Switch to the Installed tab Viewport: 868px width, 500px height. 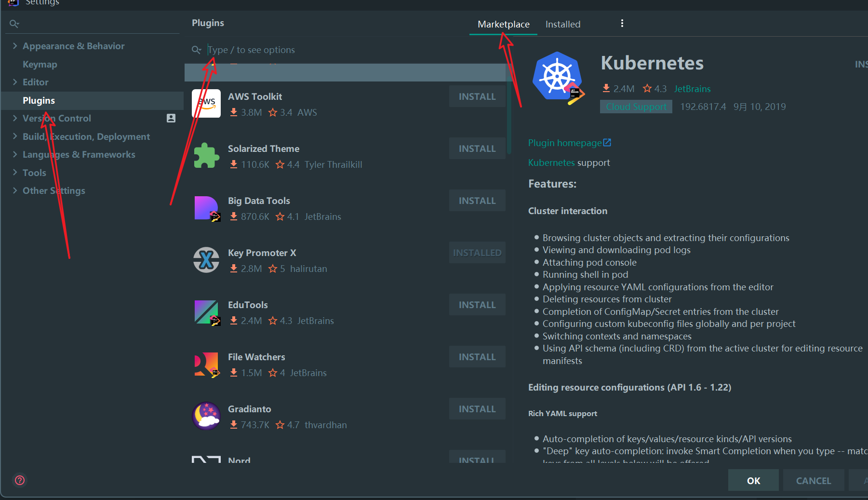(x=563, y=24)
